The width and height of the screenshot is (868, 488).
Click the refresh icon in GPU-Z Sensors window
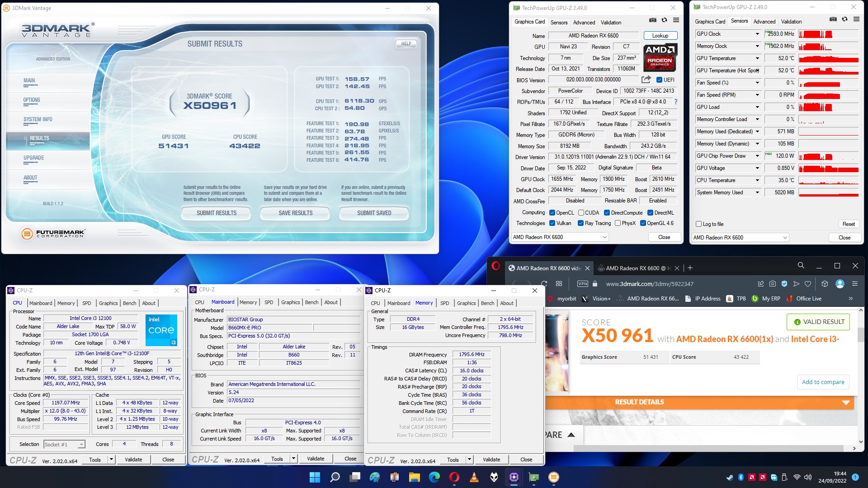pos(844,19)
